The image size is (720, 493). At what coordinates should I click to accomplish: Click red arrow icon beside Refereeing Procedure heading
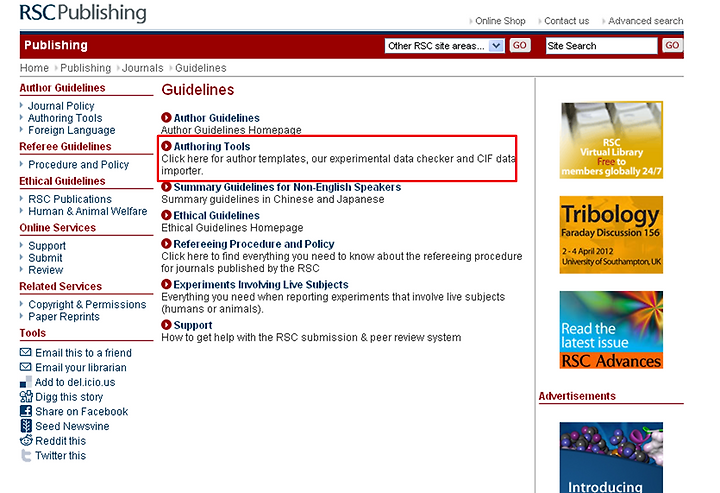tap(166, 243)
